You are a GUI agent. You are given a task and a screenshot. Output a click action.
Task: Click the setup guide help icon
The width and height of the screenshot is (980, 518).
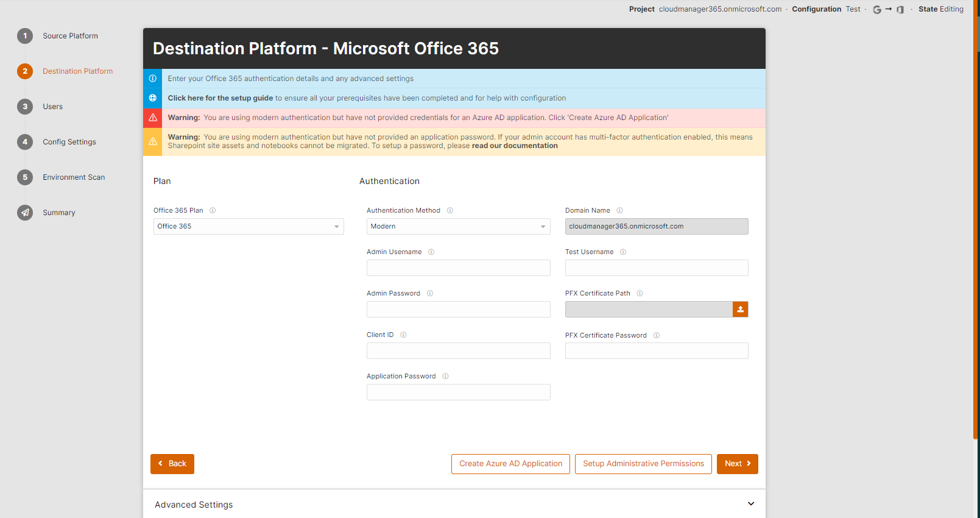tap(153, 98)
